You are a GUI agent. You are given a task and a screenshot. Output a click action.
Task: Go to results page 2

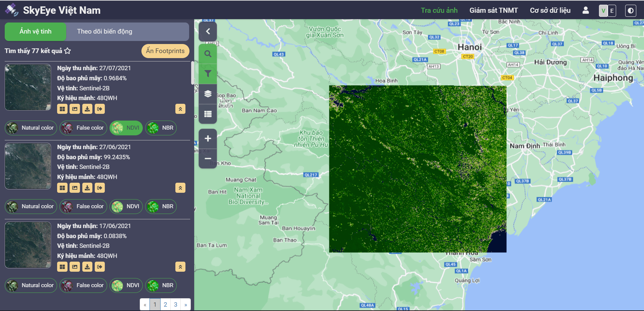coord(165,305)
